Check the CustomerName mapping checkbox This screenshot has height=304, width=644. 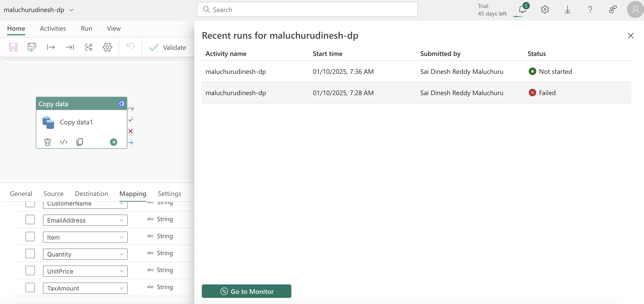click(30, 204)
